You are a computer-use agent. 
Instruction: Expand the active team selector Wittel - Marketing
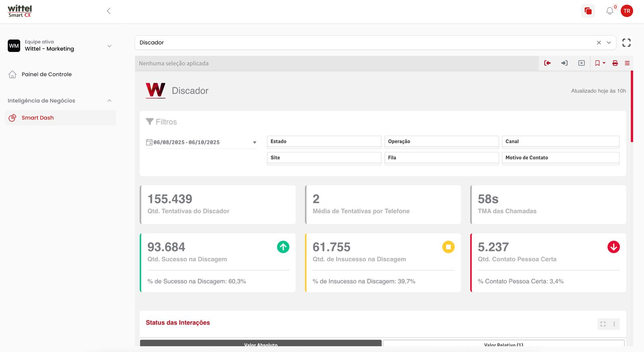[109, 46]
